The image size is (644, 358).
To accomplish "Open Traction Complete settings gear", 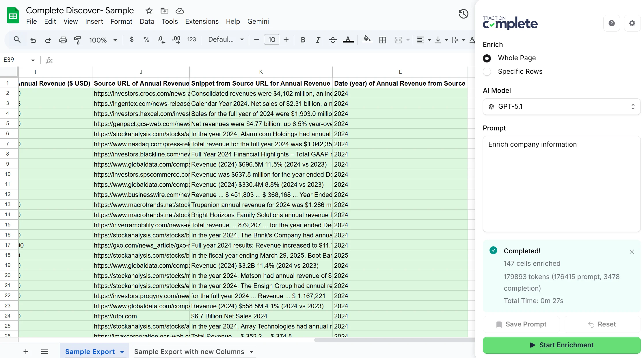I will coord(632,23).
